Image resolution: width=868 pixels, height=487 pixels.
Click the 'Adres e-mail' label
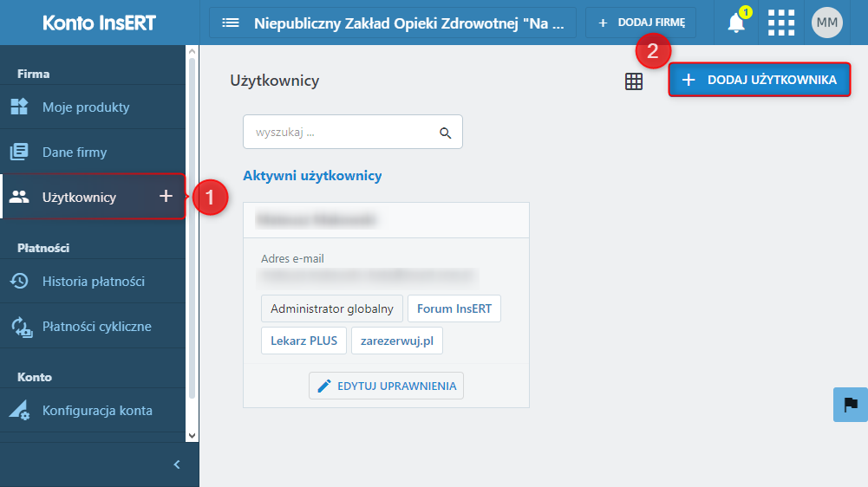click(292, 258)
